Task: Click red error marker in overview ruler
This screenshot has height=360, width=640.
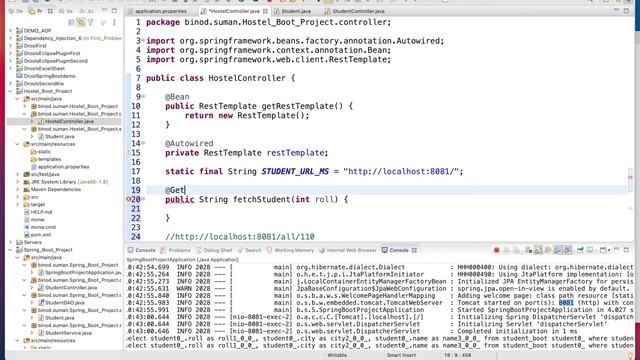Action: tap(630, 177)
